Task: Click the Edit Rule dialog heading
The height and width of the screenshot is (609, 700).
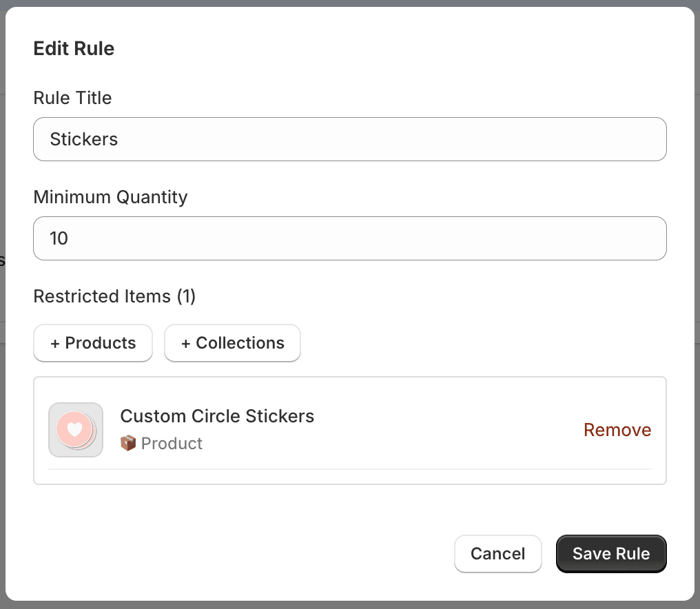Action: pos(74,48)
